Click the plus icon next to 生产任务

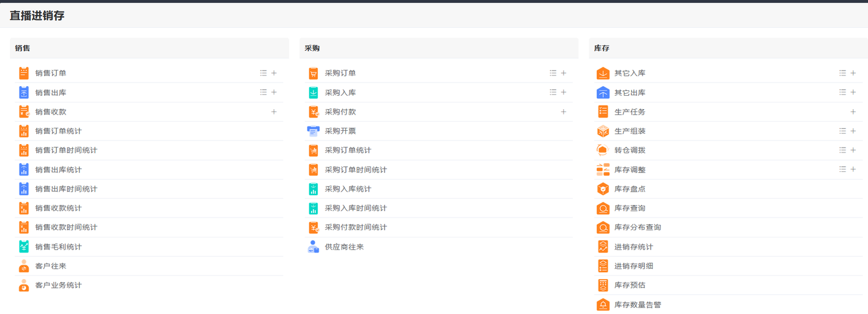point(853,112)
